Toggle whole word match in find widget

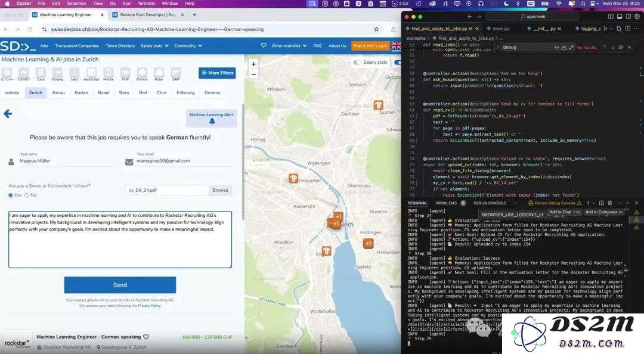(x=564, y=47)
